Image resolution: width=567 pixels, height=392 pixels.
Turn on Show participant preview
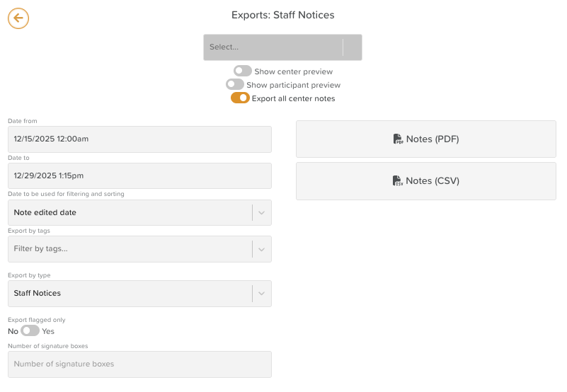(x=235, y=85)
